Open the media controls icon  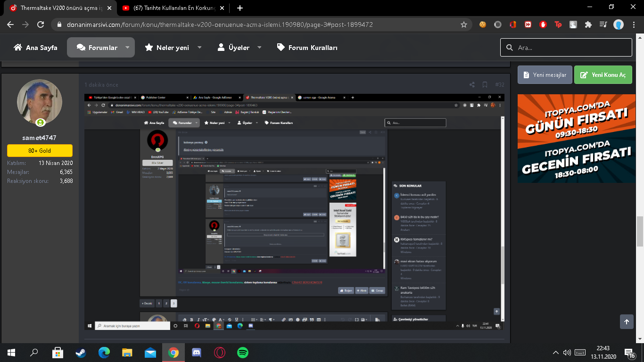603,25
